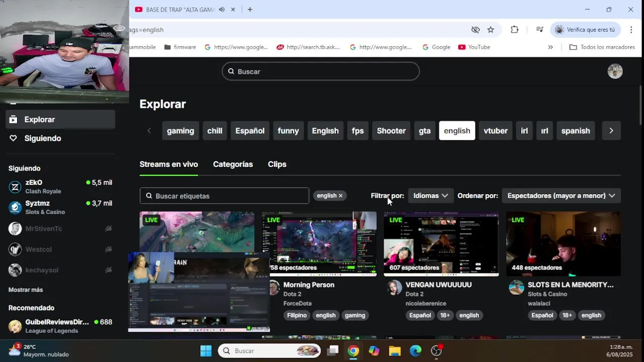Go to Explorar in sidebar
The image size is (644, 362).
(60, 120)
